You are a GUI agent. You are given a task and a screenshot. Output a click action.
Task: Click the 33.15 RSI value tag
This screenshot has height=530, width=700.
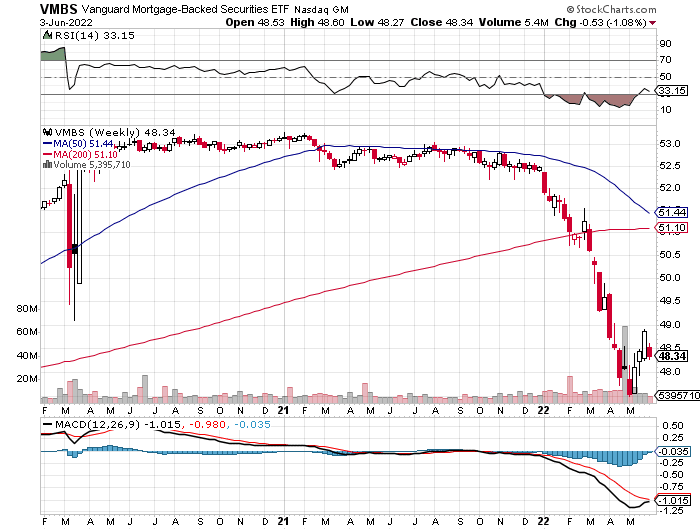point(671,91)
